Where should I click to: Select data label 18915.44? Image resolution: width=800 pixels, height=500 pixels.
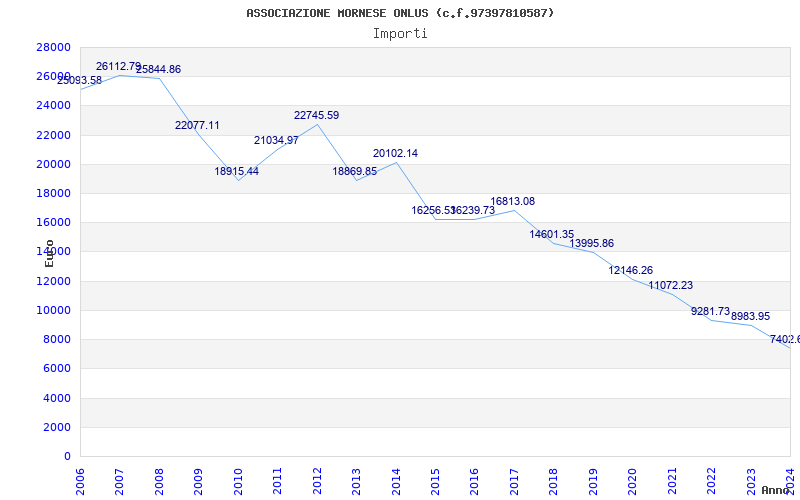[237, 171]
